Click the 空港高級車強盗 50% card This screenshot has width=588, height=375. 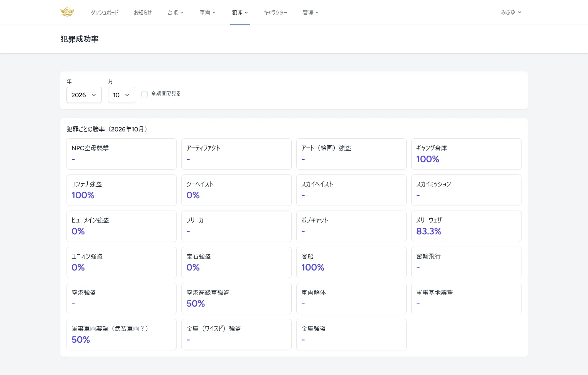pyautogui.click(x=236, y=299)
